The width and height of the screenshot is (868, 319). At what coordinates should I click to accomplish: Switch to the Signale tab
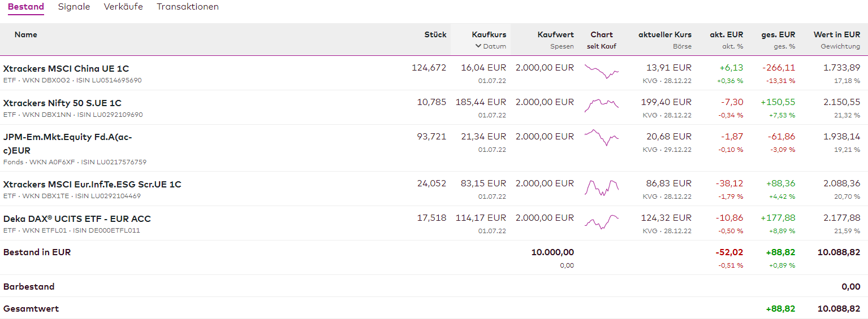click(x=74, y=7)
